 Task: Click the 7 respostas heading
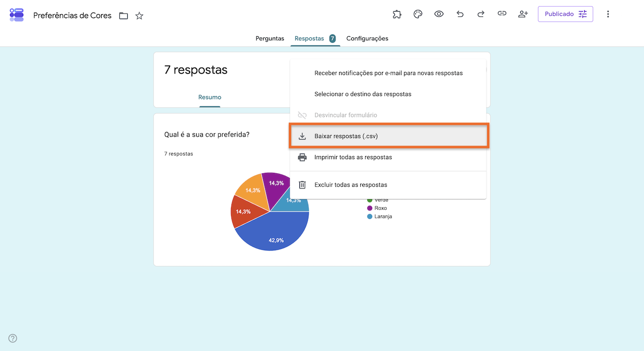[196, 70]
